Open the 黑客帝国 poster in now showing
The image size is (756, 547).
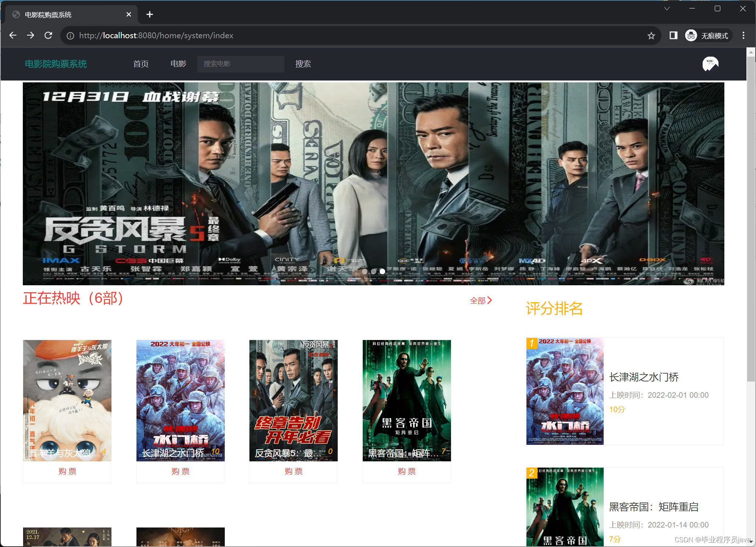(x=407, y=400)
